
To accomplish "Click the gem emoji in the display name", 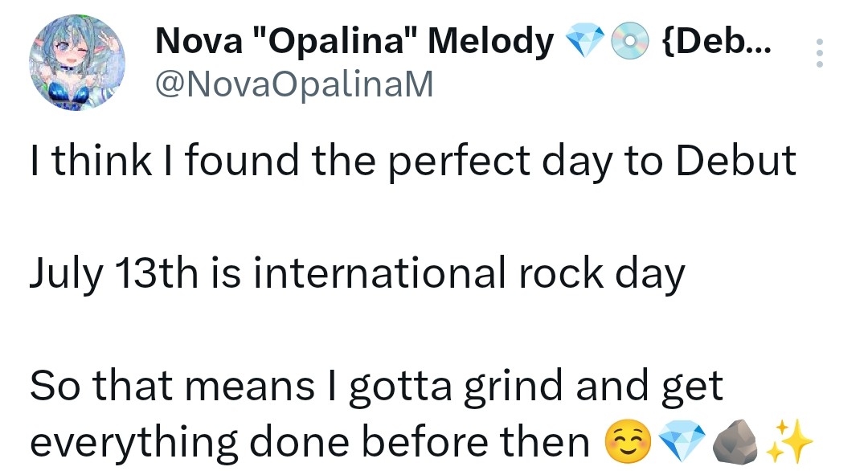I will 584,42.
